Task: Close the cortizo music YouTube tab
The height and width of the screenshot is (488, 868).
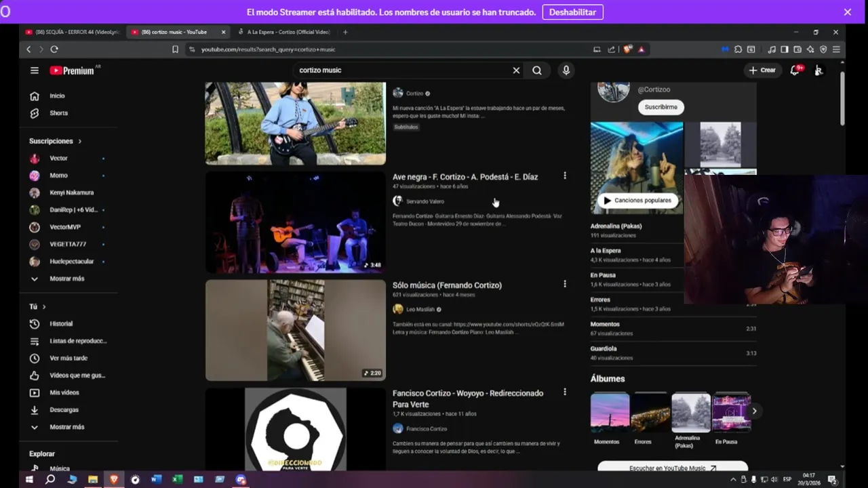Action: pyautogui.click(x=223, y=32)
